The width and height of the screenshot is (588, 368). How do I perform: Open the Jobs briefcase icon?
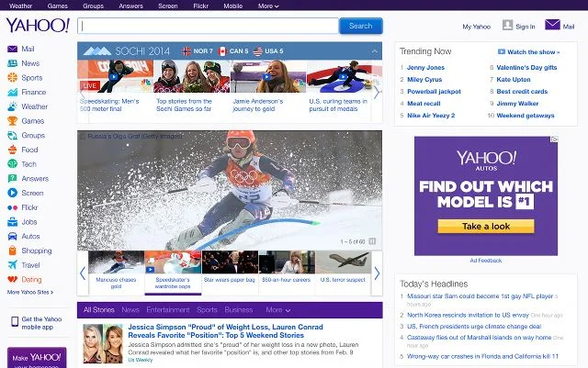[12, 222]
